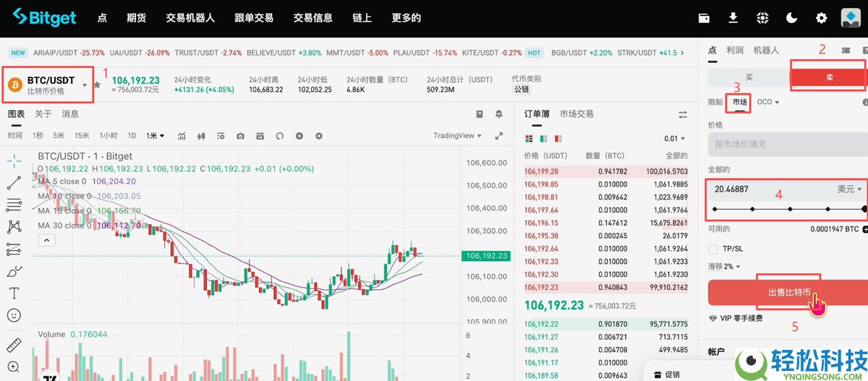Switch to 利润 margin tab

(735, 50)
